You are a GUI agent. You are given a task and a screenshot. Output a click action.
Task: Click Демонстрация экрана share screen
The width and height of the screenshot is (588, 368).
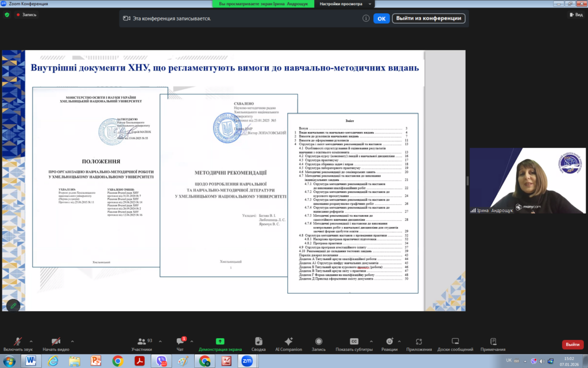click(220, 344)
